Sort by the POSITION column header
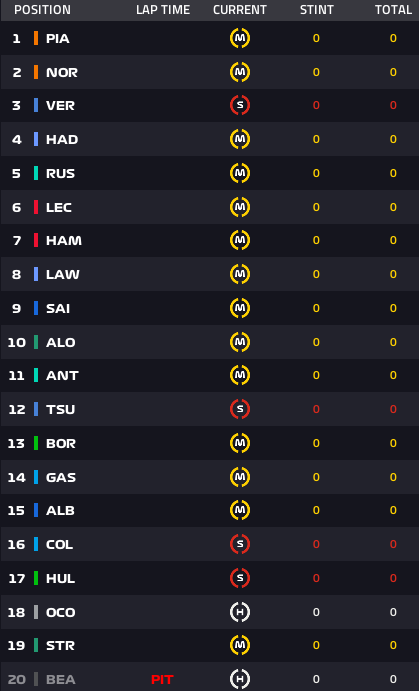The height and width of the screenshot is (691, 419). point(42,10)
